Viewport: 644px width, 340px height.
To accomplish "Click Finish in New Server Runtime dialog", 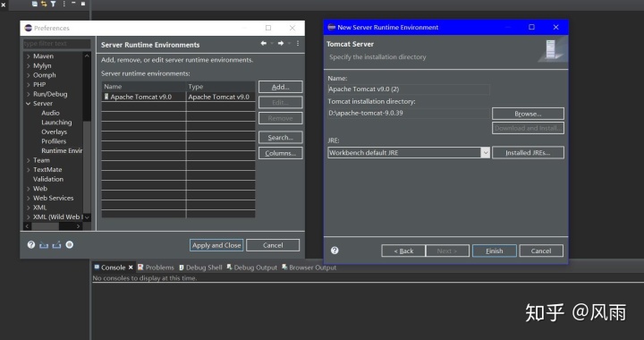I will 495,251.
